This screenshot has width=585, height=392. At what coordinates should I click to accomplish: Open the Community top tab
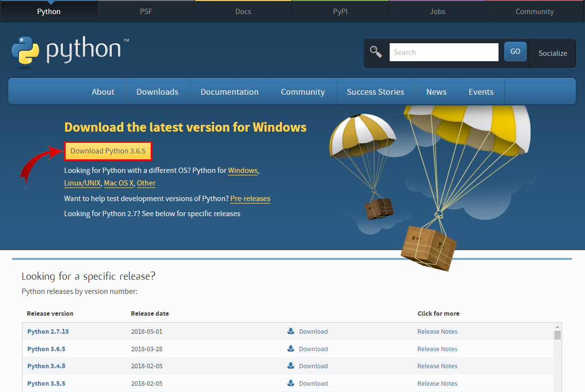pos(535,11)
